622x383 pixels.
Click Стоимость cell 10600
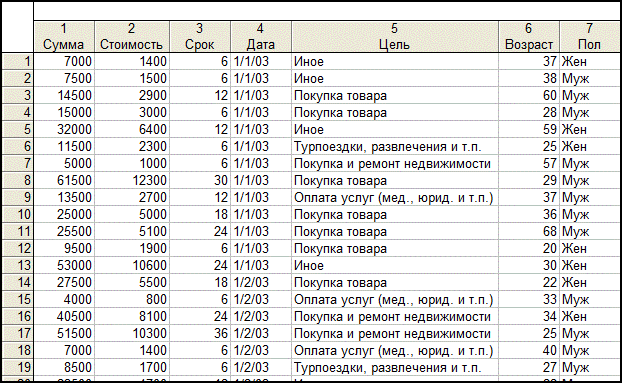click(132, 265)
